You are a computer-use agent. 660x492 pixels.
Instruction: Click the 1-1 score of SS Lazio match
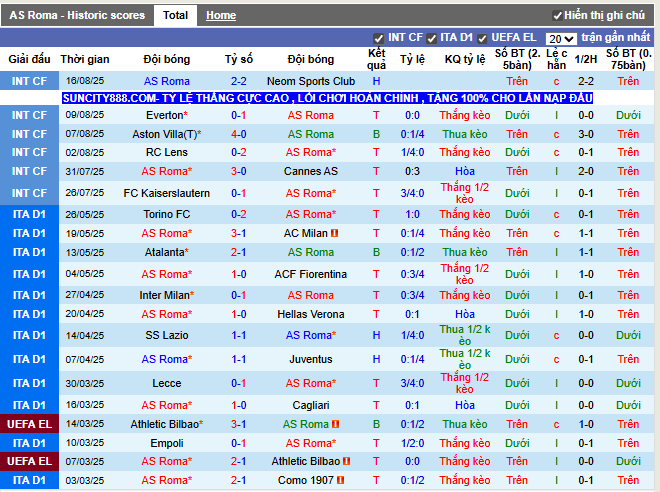tap(239, 335)
